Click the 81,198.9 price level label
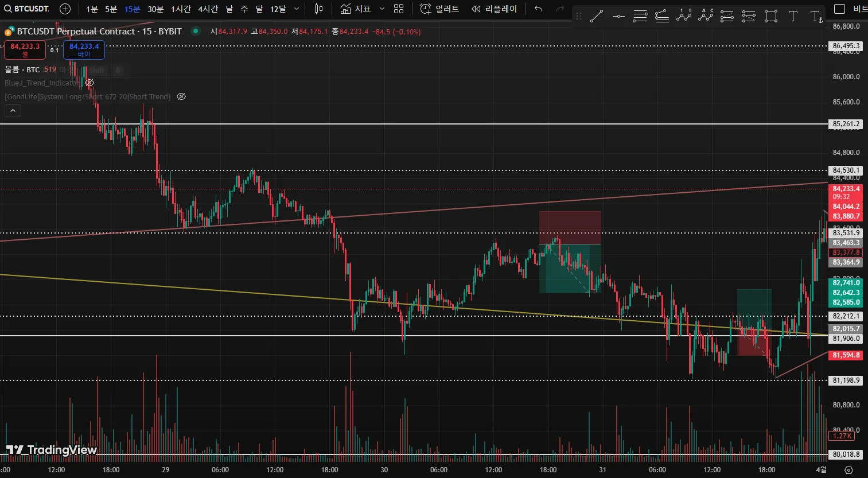 tap(846, 380)
